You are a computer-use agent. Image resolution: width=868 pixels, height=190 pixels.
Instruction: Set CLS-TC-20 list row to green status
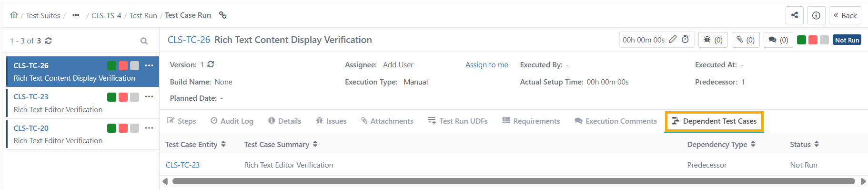pos(112,128)
